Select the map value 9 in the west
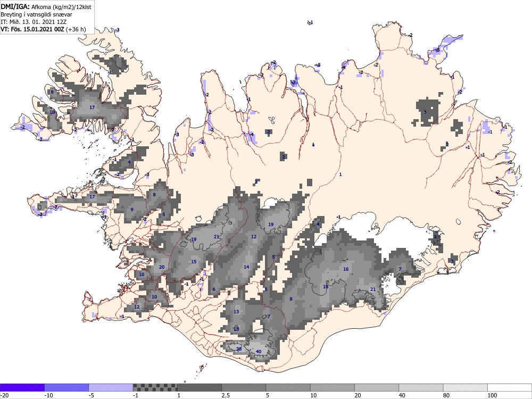This screenshot has width=532, height=399. tap(132, 210)
